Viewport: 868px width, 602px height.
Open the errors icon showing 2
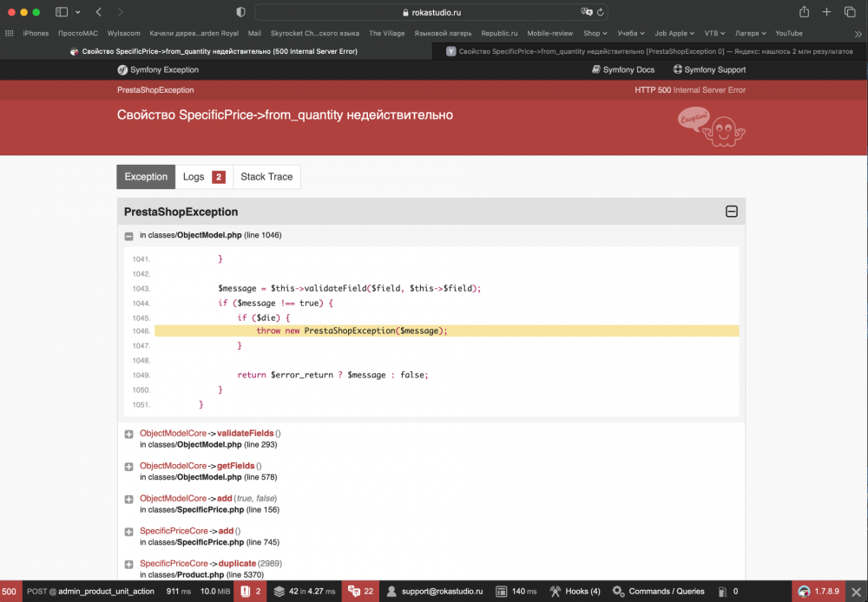tap(251, 591)
